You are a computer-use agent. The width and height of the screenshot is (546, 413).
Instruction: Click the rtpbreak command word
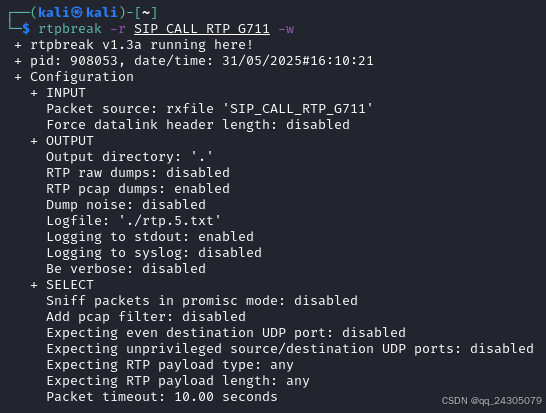click(x=70, y=29)
